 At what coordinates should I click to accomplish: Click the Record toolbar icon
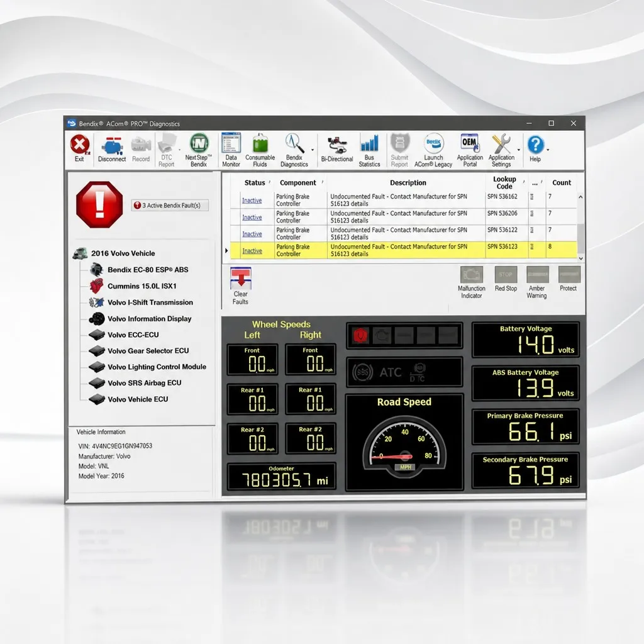point(141,150)
